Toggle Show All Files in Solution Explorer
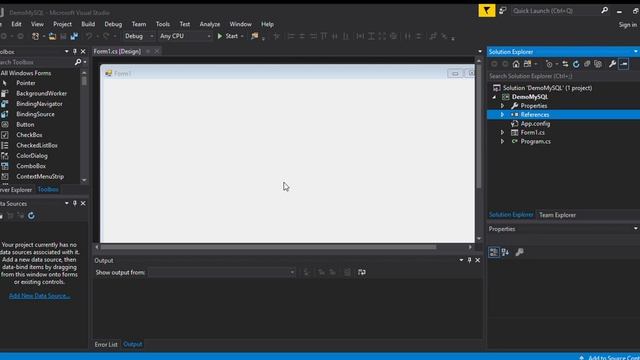 coord(598,64)
